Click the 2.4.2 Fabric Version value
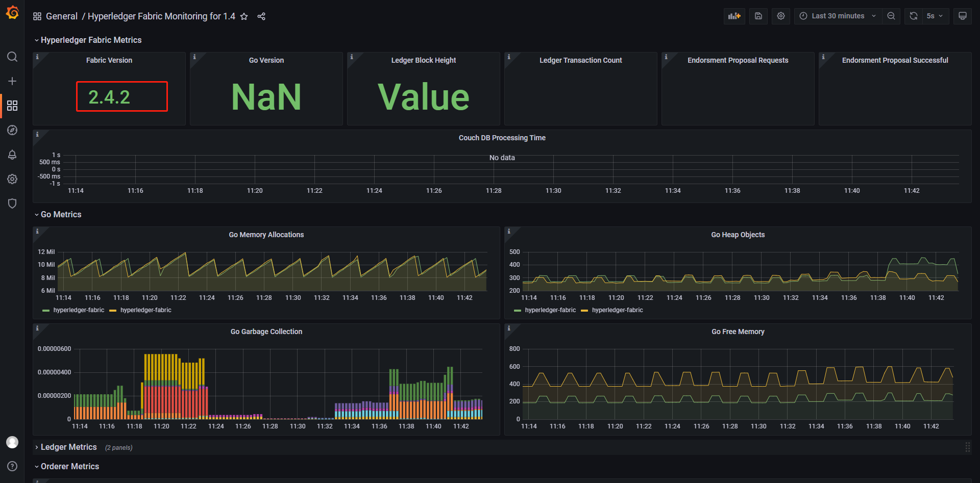 [109, 97]
